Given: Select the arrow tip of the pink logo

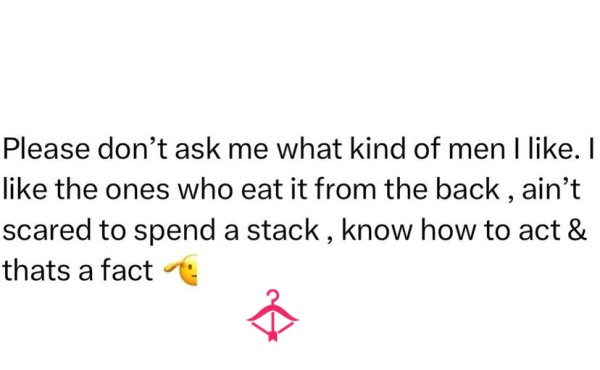Looking at the screenshot, I should 272,336.
